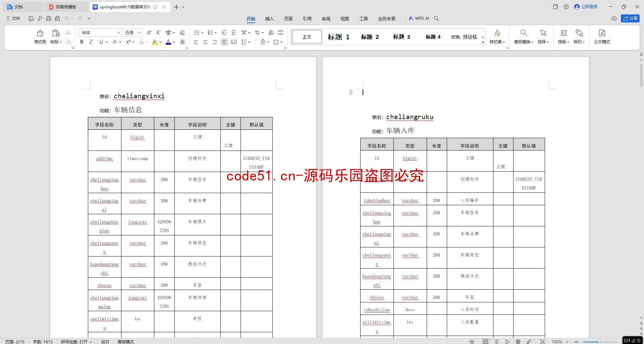The height and width of the screenshot is (344, 644).
Task: Toggle spell check (拼写检查) status
Action: point(76,342)
